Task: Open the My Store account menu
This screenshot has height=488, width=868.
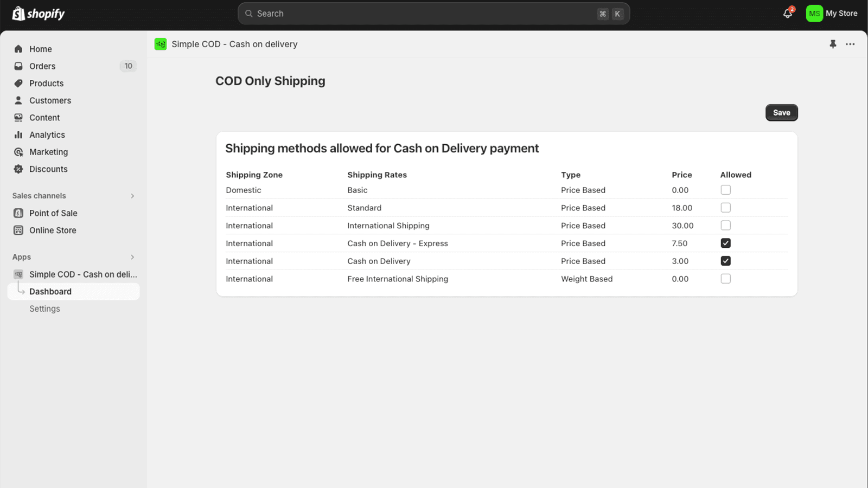Action: [x=832, y=14]
